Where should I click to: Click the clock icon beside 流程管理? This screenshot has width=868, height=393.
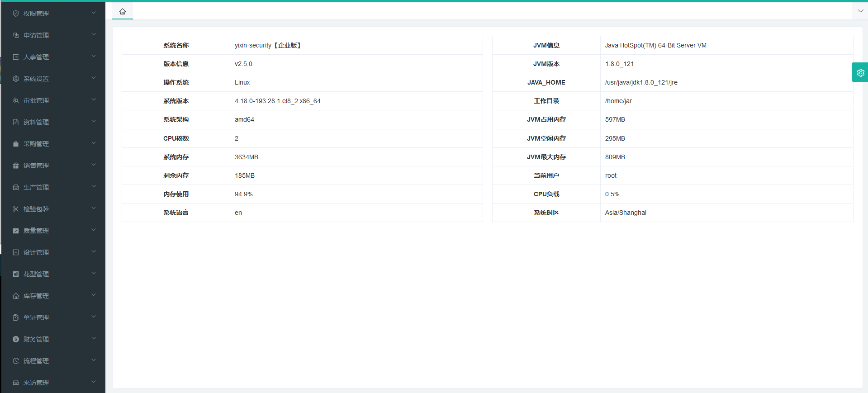click(16, 361)
